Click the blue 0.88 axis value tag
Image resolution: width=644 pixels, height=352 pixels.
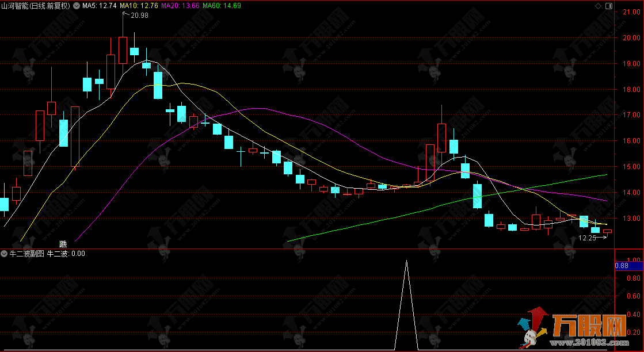[622, 265]
